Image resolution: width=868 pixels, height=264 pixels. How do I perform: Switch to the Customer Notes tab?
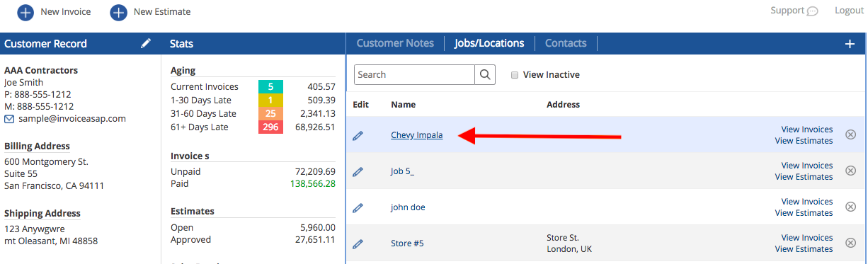(395, 43)
